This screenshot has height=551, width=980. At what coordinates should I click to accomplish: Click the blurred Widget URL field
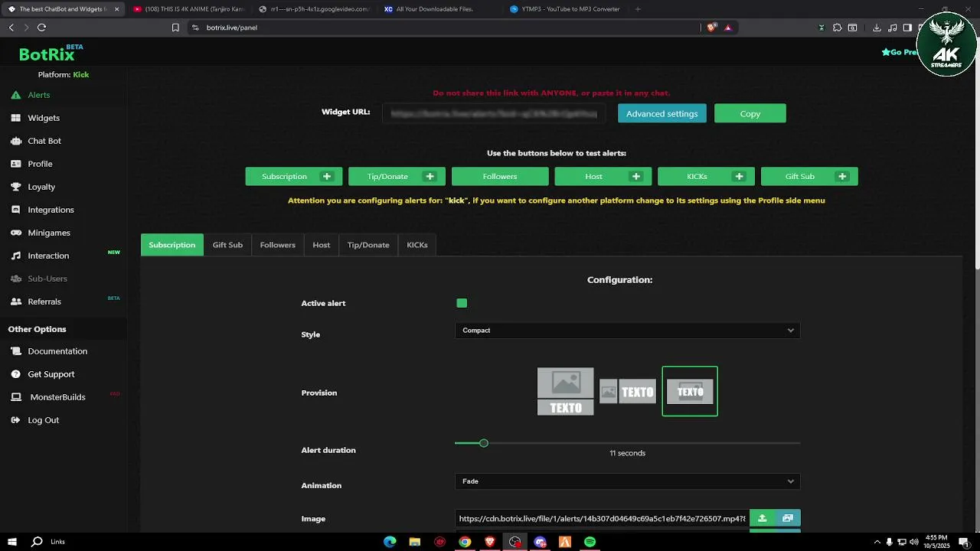click(494, 113)
